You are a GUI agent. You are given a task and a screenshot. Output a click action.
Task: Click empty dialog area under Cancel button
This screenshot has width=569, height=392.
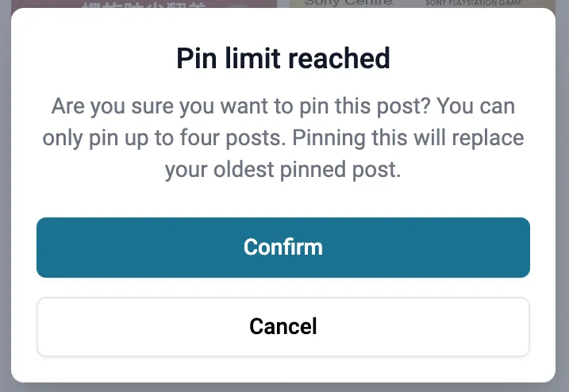click(x=283, y=370)
